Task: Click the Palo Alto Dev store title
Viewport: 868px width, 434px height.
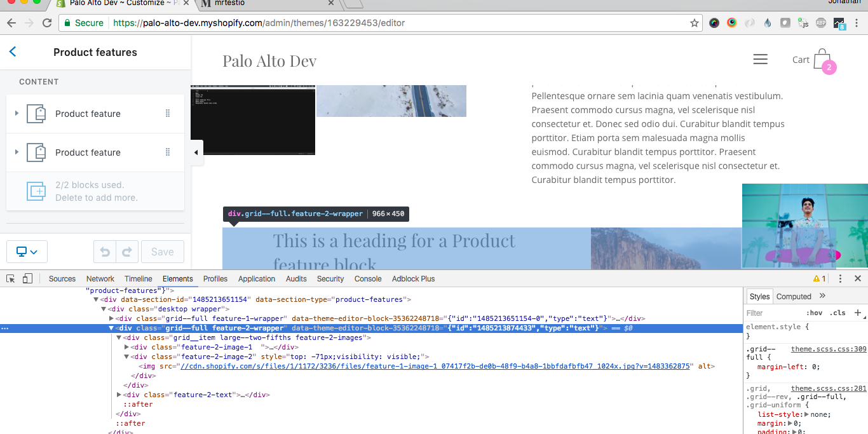Action: point(269,60)
